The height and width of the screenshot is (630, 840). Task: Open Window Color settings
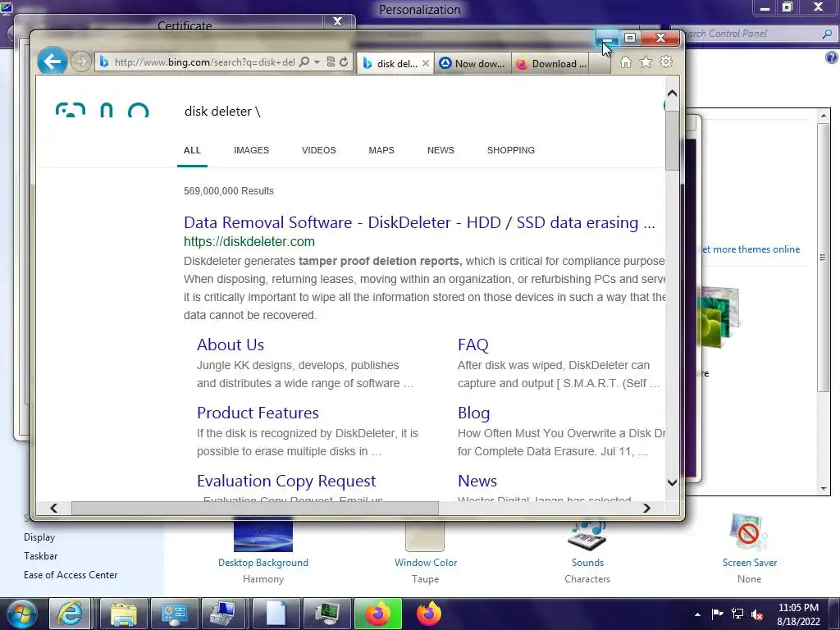tap(426, 563)
